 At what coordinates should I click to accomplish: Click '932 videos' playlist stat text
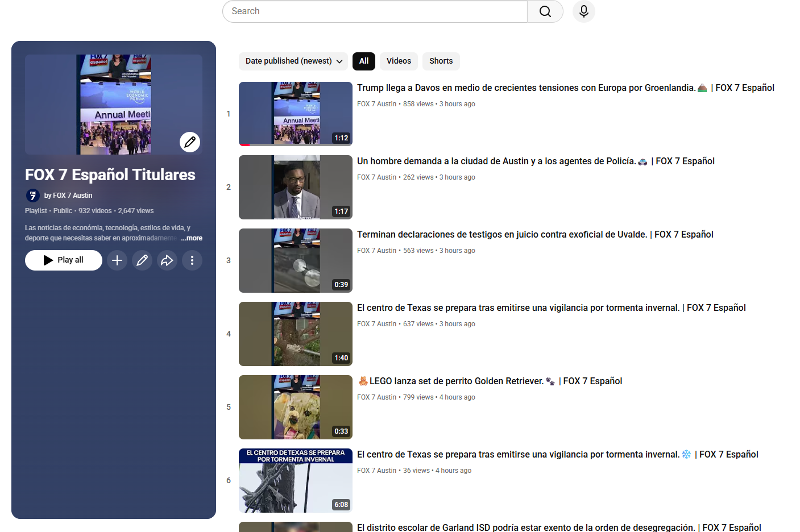tap(95, 211)
